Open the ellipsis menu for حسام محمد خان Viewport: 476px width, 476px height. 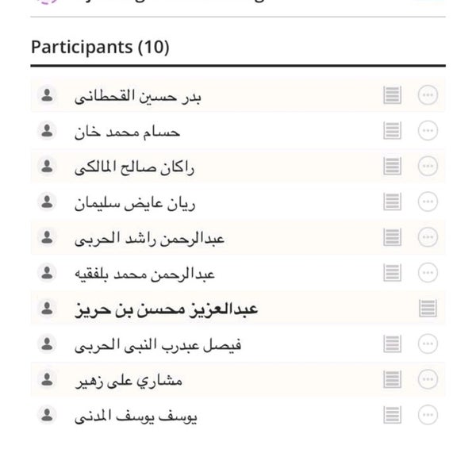[x=428, y=131]
